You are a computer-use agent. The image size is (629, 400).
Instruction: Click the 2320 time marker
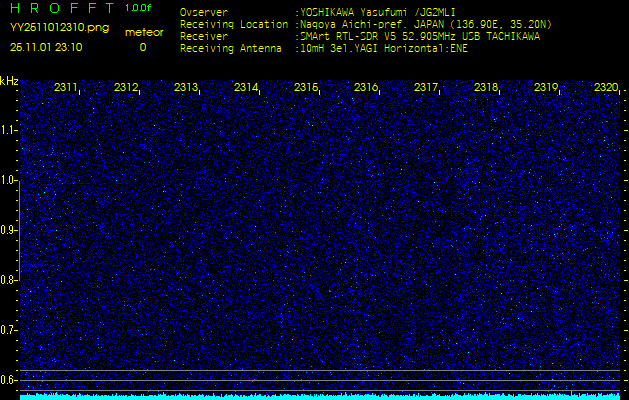tap(605, 88)
